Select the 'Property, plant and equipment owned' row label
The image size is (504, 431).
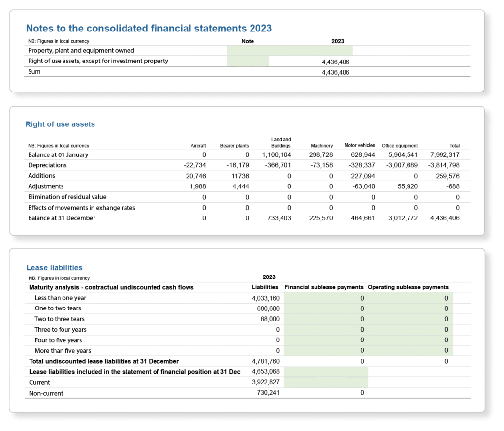pos(81,51)
